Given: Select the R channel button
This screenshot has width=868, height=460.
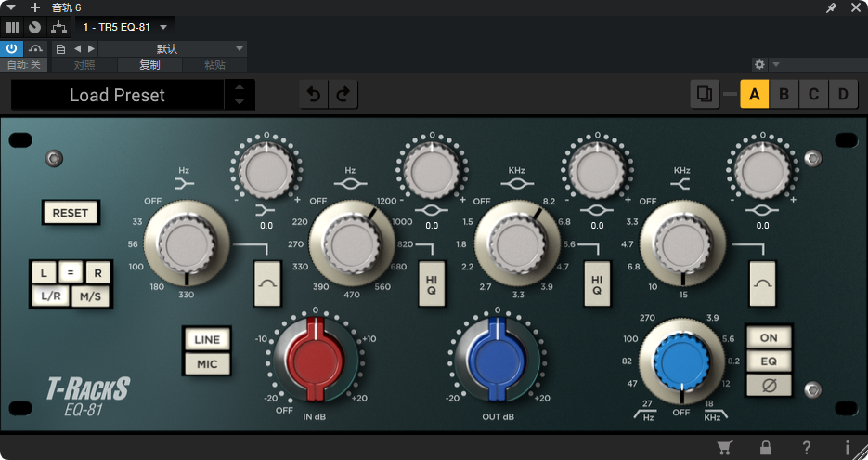Looking at the screenshot, I should (x=98, y=272).
